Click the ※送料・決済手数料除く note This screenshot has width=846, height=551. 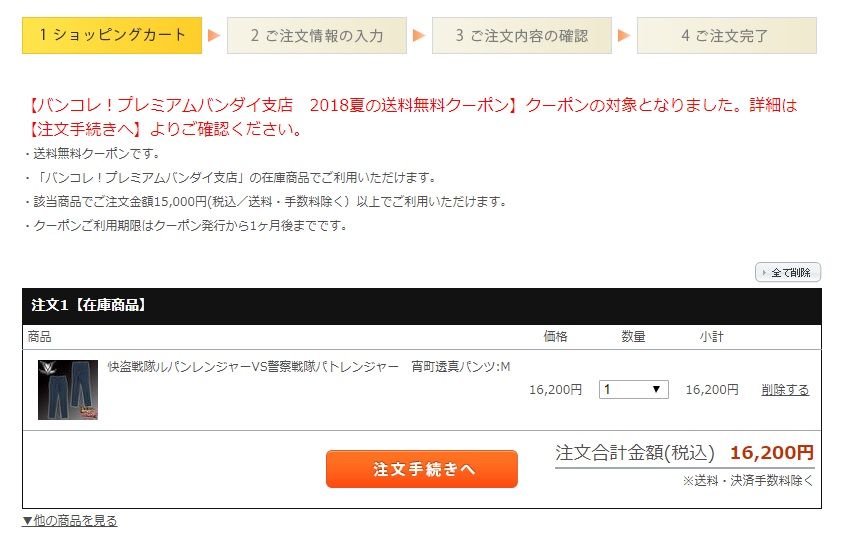(x=748, y=480)
